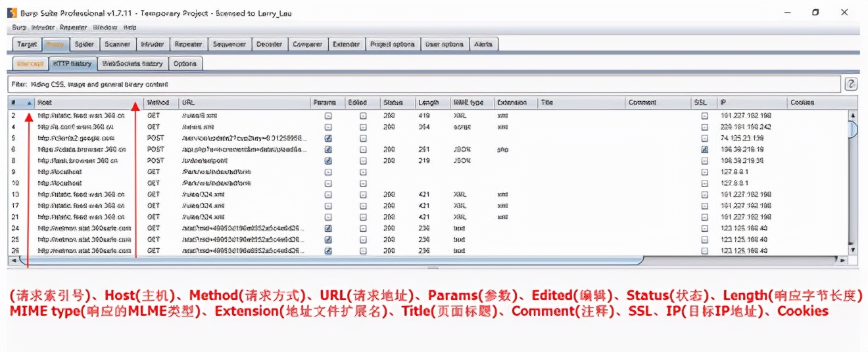Select history row number 13
The height and width of the screenshot is (352, 868).
click(x=427, y=194)
